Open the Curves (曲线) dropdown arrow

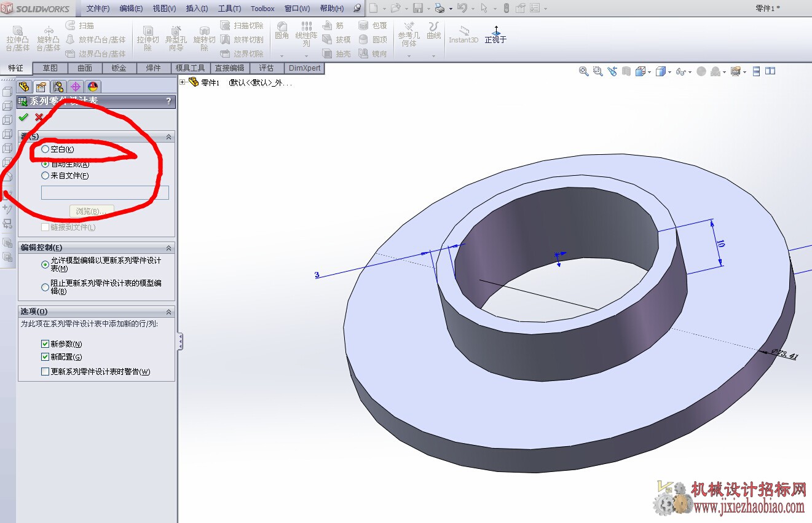(x=434, y=56)
